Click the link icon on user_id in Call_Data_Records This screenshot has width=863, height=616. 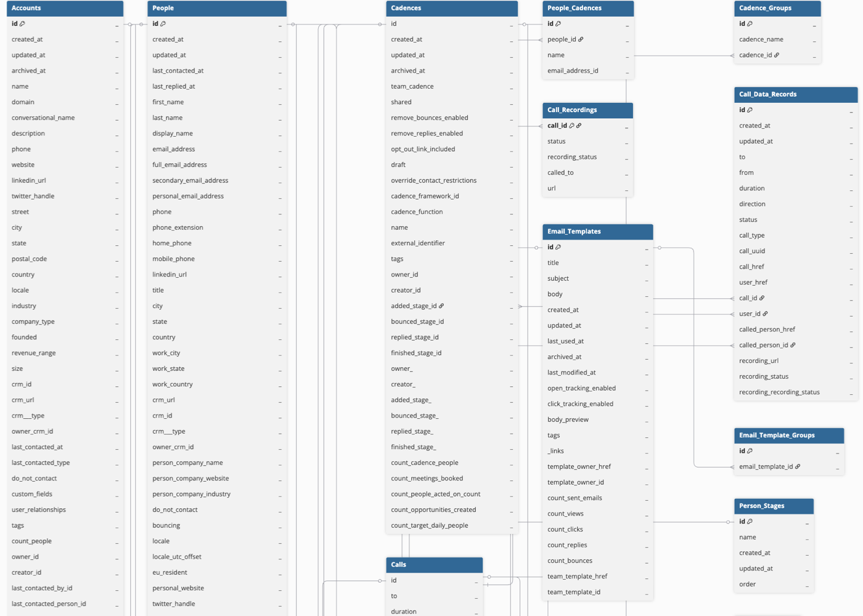pyautogui.click(x=765, y=314)
